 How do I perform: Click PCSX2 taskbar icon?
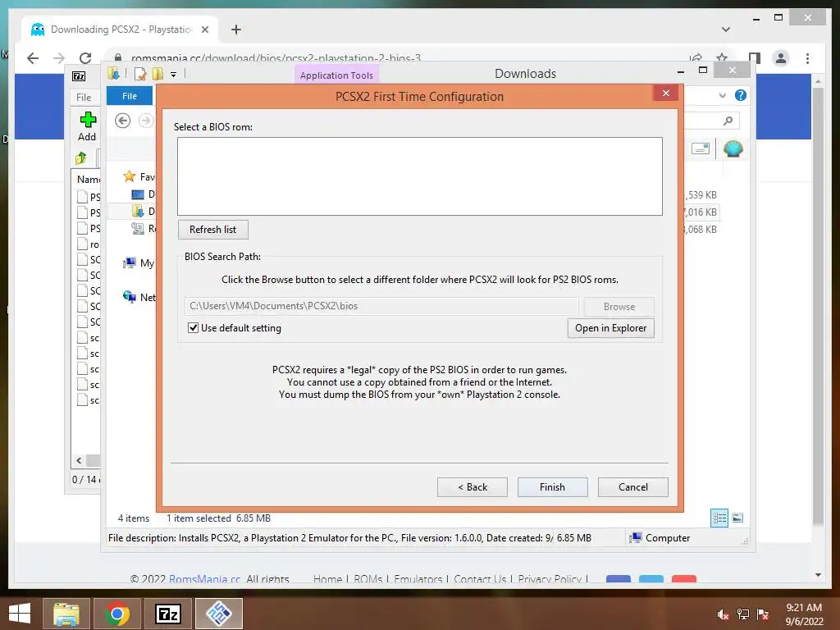pyautogui.click(x=218, y=614)
